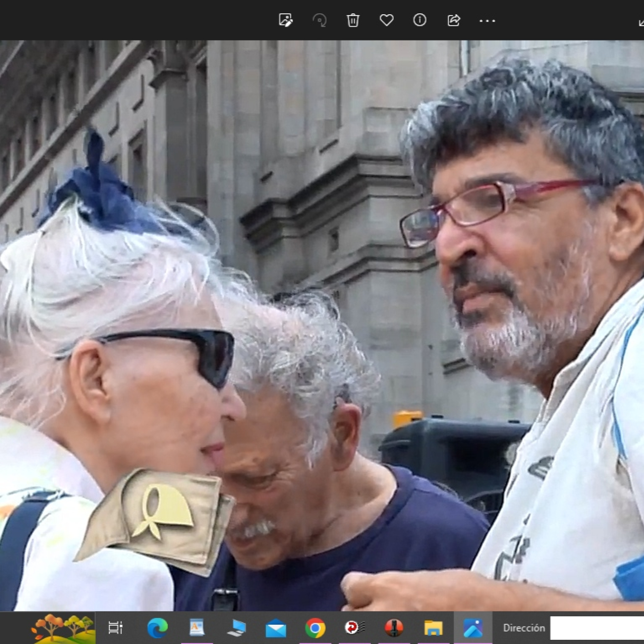This screenshot has width=644, height=644.
Task: Open File Explorer from the taskbar
Action: 433,628
